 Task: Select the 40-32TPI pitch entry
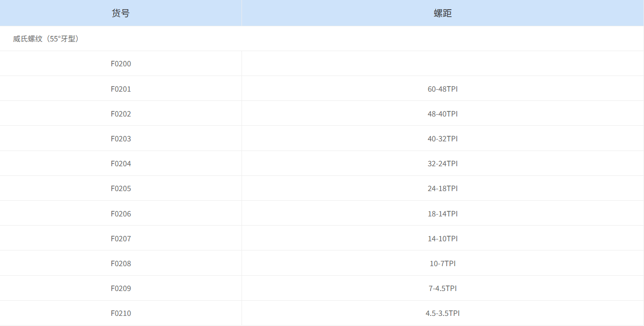pos(443,139)
